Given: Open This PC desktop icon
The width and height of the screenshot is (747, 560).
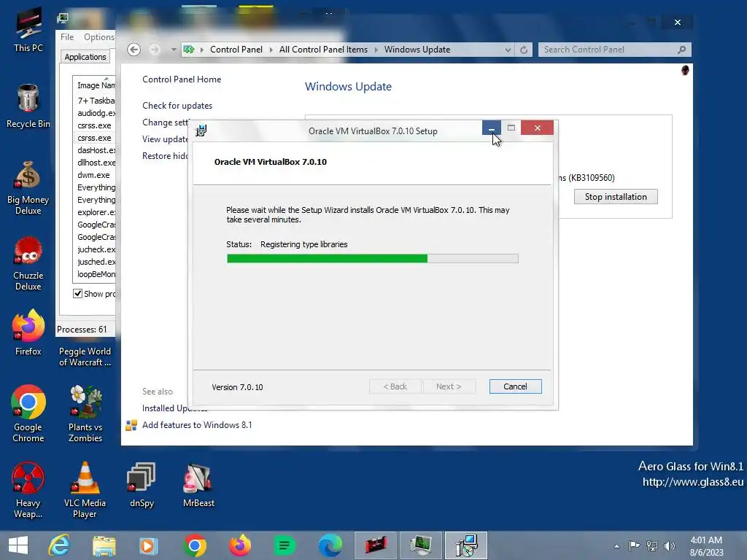Looking at the screenshot, I should [28, 29].
